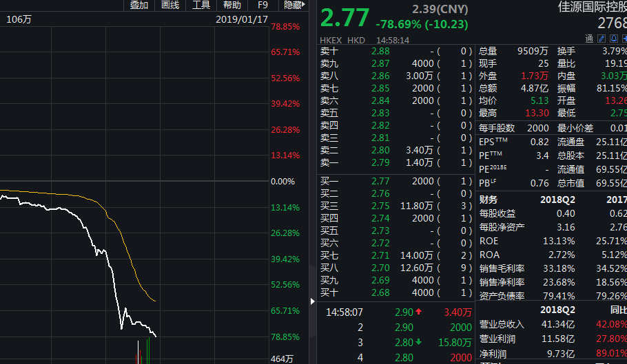The height and width of the screenshot is (364, 627).
Task: Select the 买一 bid price 2.77 row
Action: tap(396, 181)
